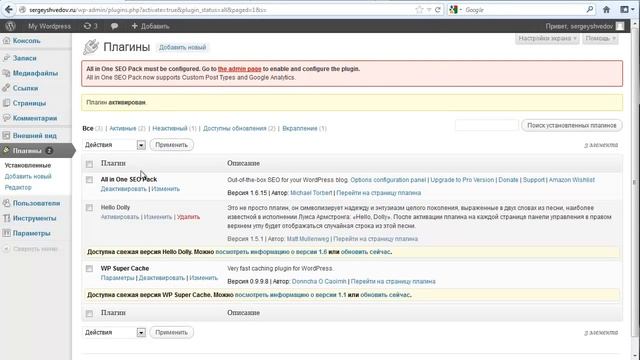View WP Super Cache version 1.1 info
640x360 pixels.
(x=290, y=295)
